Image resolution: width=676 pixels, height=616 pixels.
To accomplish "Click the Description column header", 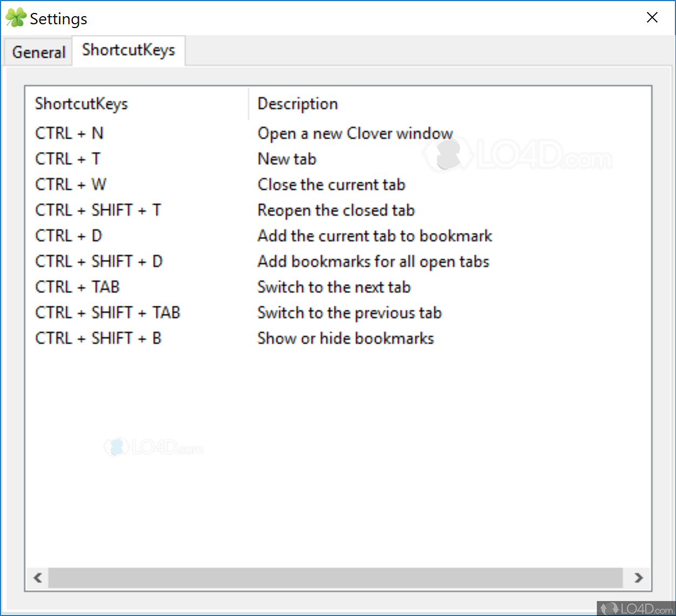I will point(298,104).
